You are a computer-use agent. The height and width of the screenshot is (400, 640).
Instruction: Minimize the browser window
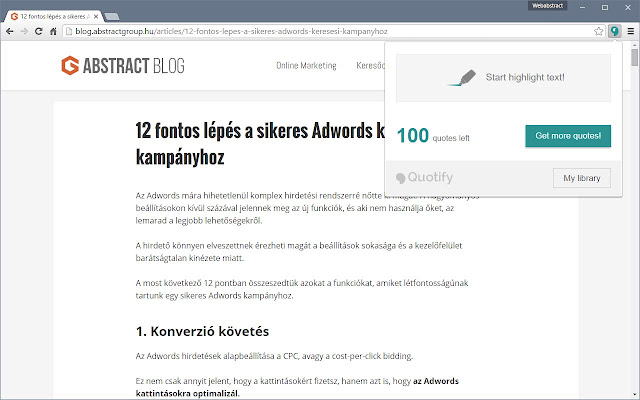point(582,7)
